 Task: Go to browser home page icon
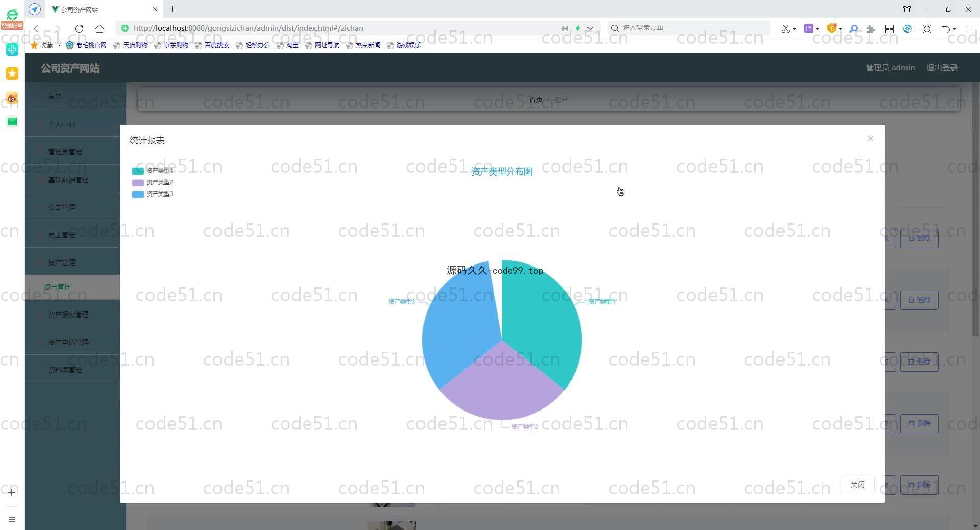pos(100,28)
